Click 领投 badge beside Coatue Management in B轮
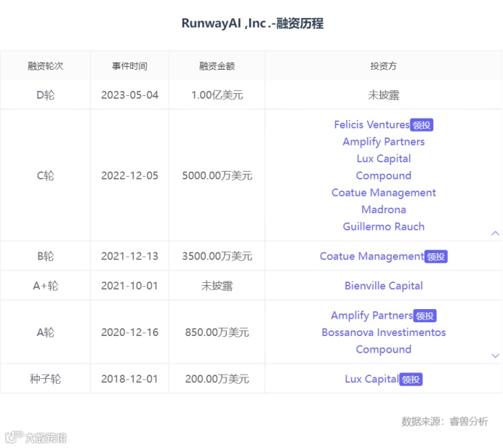Screen dimensions: 503x448 click(436, 257)
